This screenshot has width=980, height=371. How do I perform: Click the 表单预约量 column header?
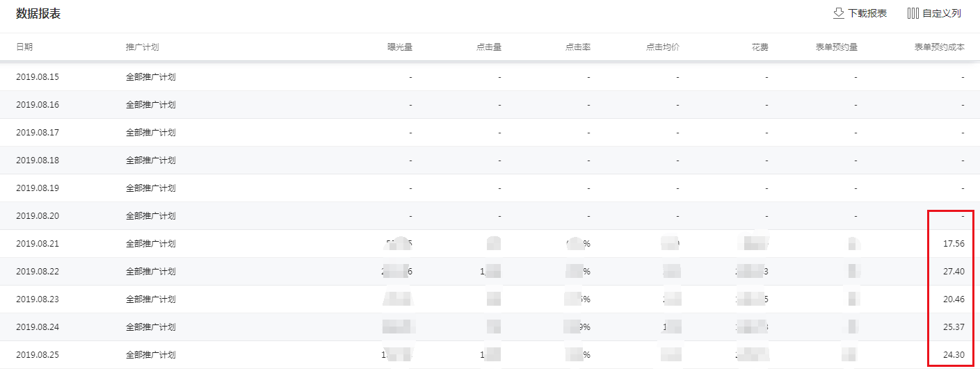837,47
